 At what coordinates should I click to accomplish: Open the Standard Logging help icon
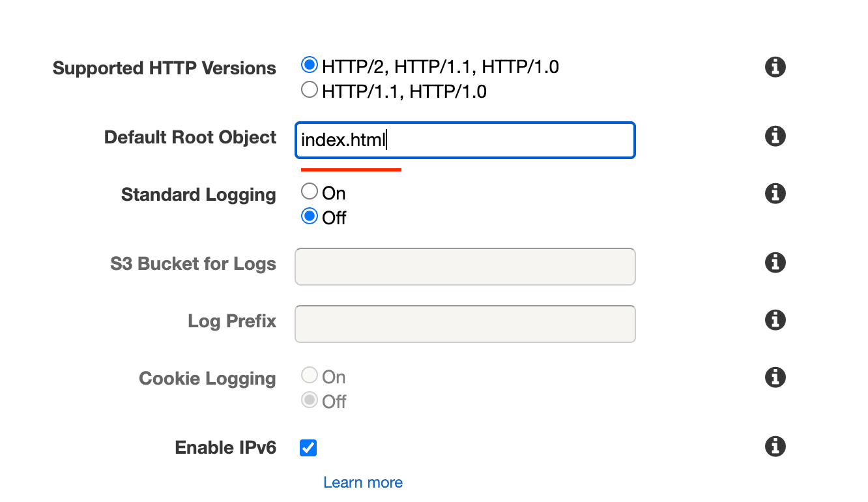pos(775,193)
